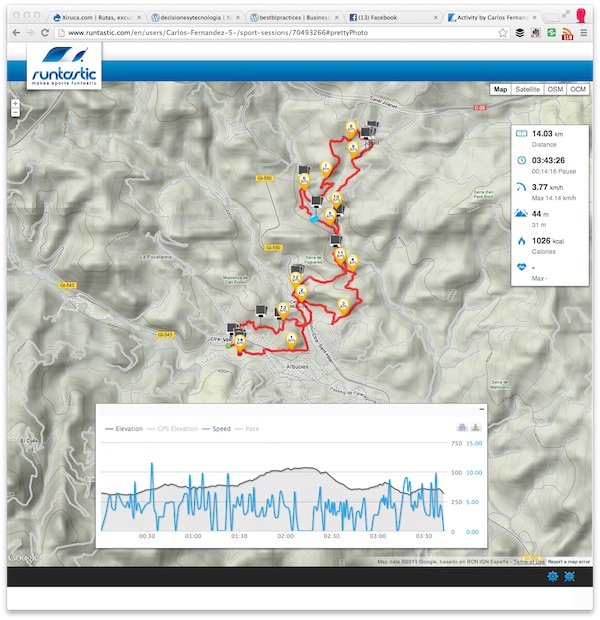Click the speedometer speed icon
This screenshot has height=620, width=600.
521,187
